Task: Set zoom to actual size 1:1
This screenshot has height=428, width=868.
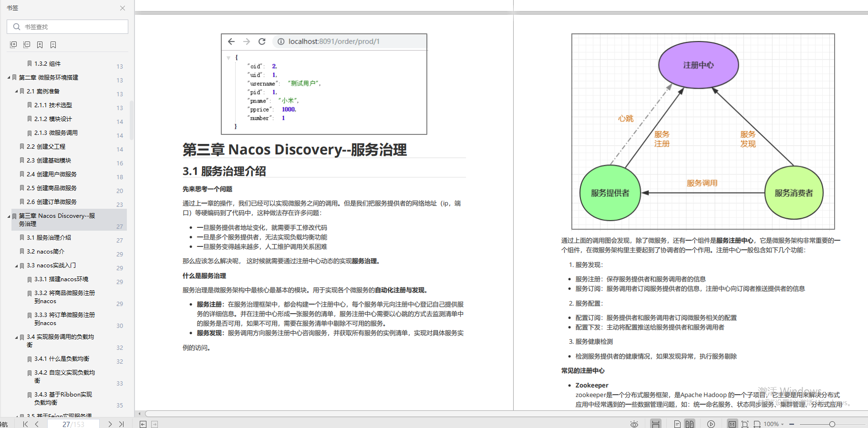Action: pos(732,424)
